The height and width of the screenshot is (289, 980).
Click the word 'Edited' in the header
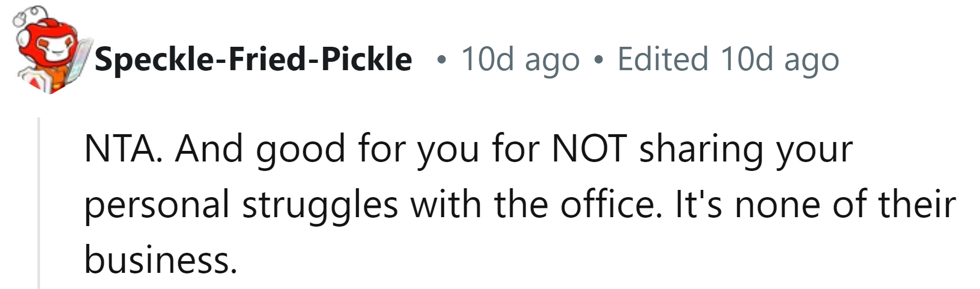[662, 59]
